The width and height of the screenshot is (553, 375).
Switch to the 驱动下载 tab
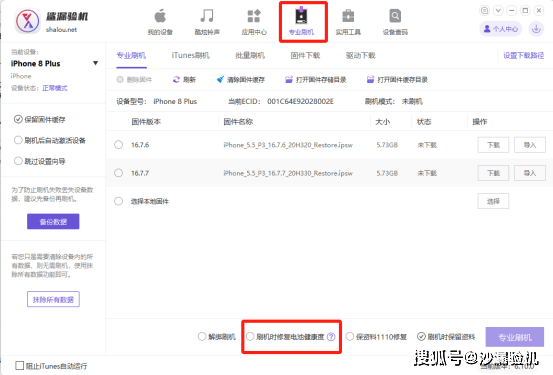[x=360, y=56]
